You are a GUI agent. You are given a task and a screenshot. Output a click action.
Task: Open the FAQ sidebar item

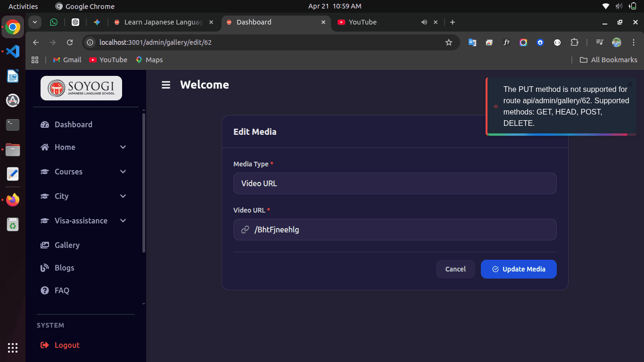point(62,290)
